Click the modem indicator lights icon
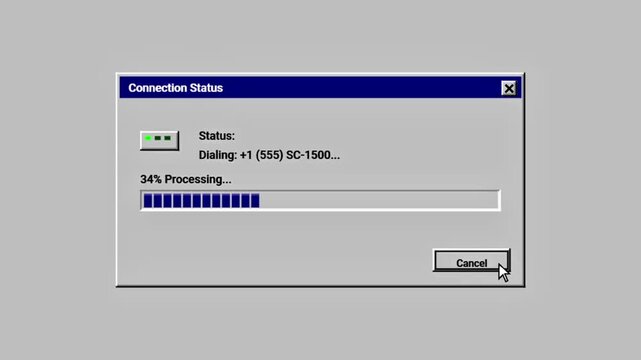Screen dimensions: 641x360 click(x=159, y=141)
